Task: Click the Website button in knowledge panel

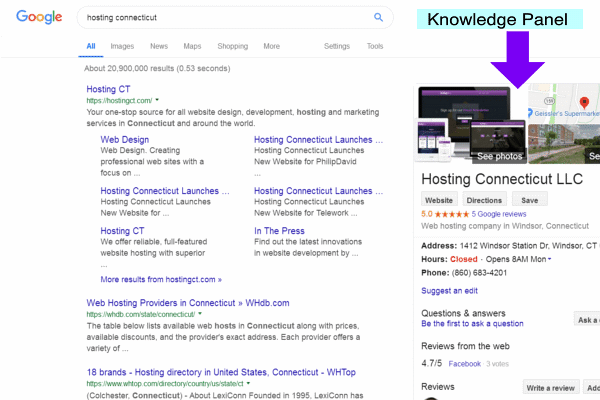Action: point(439,200)
